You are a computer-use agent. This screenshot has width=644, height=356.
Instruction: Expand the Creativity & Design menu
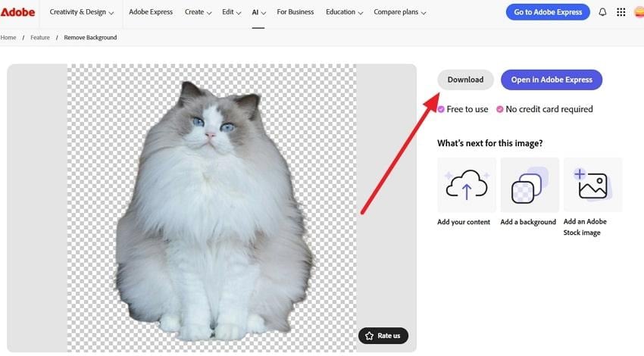tap(81, 12)
